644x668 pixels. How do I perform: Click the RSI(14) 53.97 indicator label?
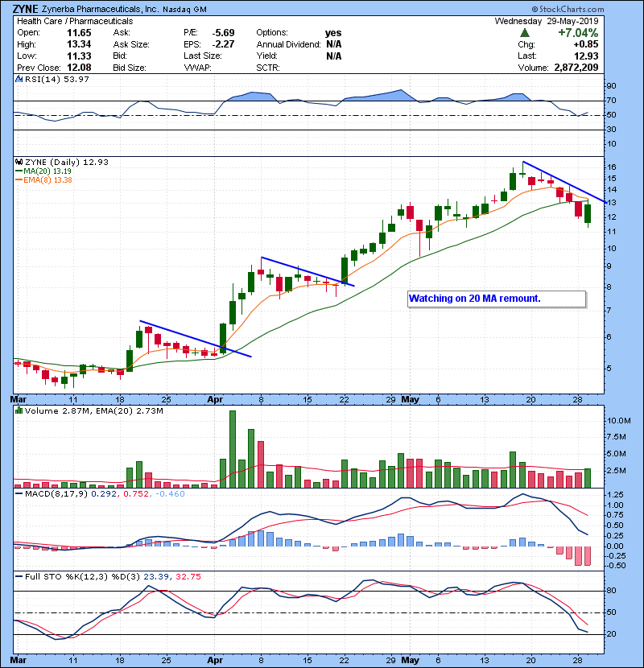57,79
